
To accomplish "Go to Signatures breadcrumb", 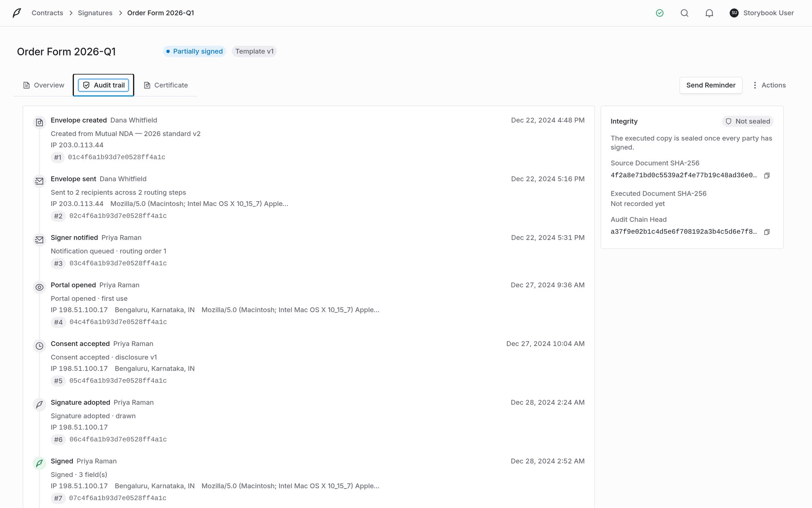I will pos(95,13).
